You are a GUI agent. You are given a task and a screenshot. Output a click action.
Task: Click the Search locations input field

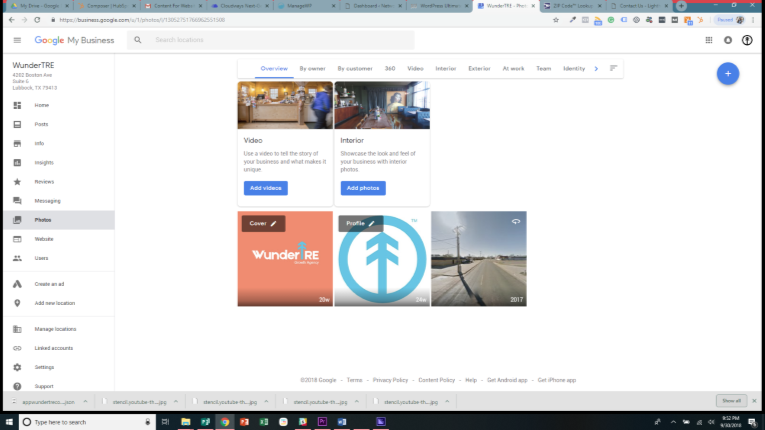point(271,40)
